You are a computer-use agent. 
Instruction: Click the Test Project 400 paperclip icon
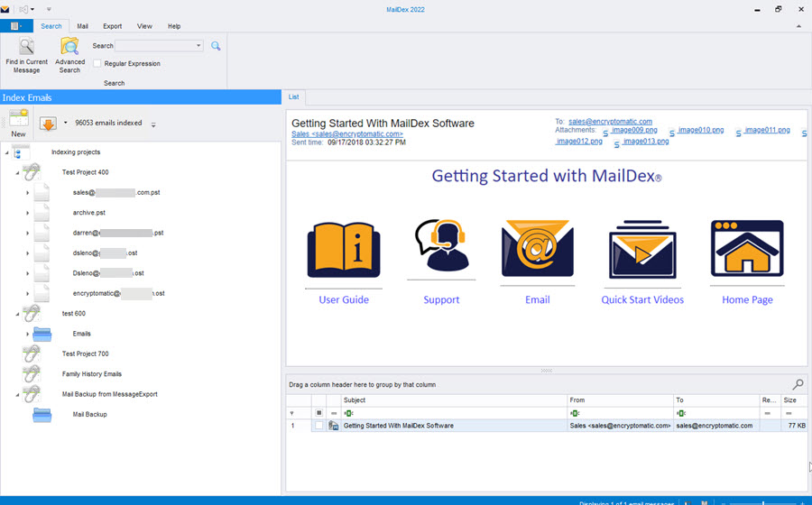(x=32, y=171)
